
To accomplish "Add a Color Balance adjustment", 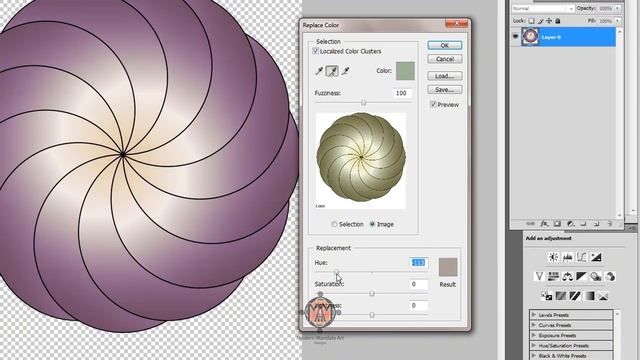I will pos(567,276).
